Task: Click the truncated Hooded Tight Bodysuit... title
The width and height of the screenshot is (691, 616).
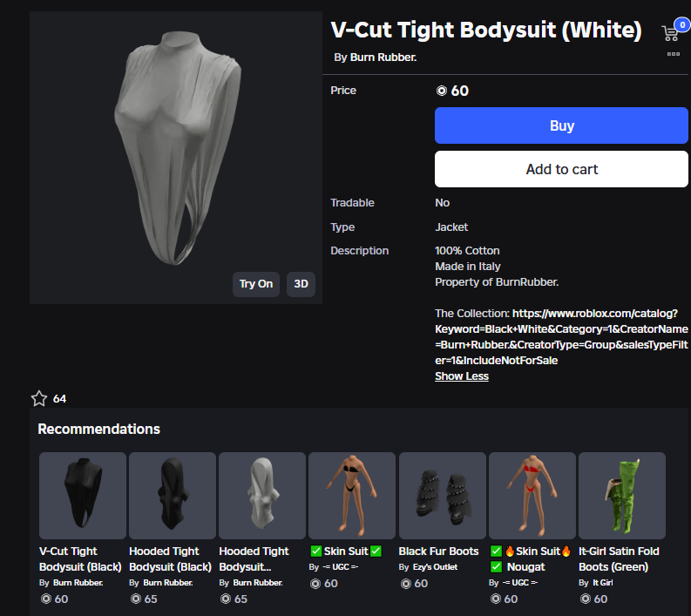Action: point(254,558)
